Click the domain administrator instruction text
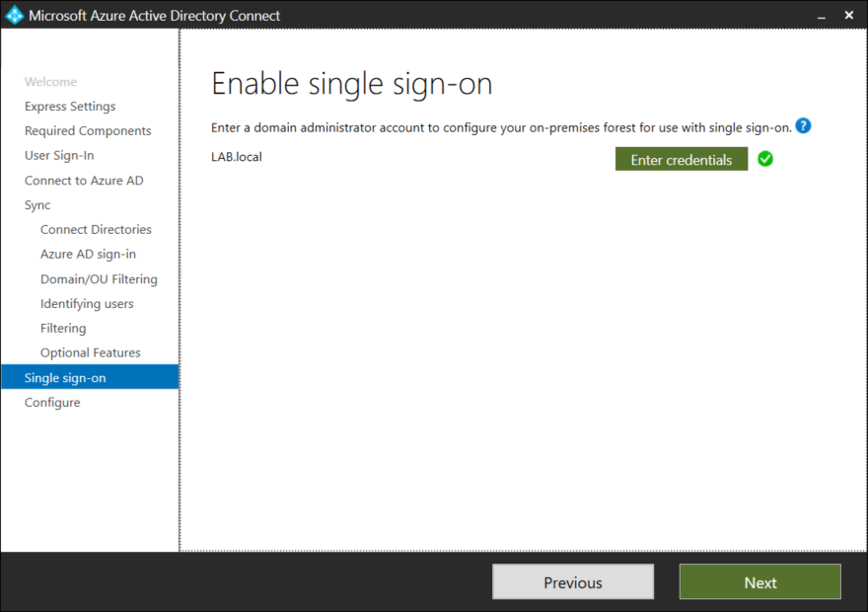Image resolution: width=868 pixels, height=612 pixels. (501, 128)
